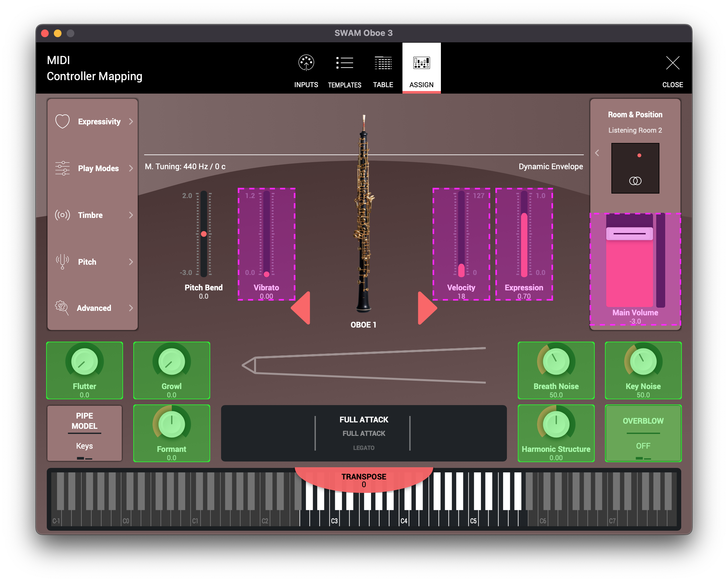Toggle the Overblow OFF switch
This screenshot has height=582, width=728.
(x=643, y=446)
